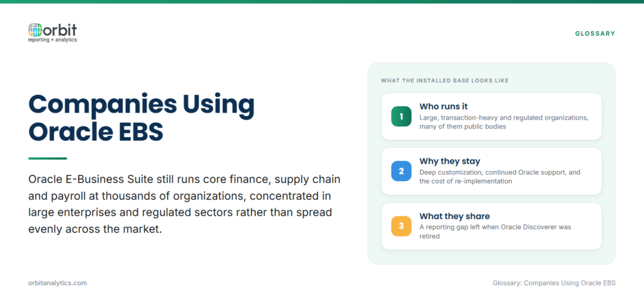The width and height of the screenshot is (644, 302).
Task: Click the green number 1 badge
Action: (x=401, y=116)
